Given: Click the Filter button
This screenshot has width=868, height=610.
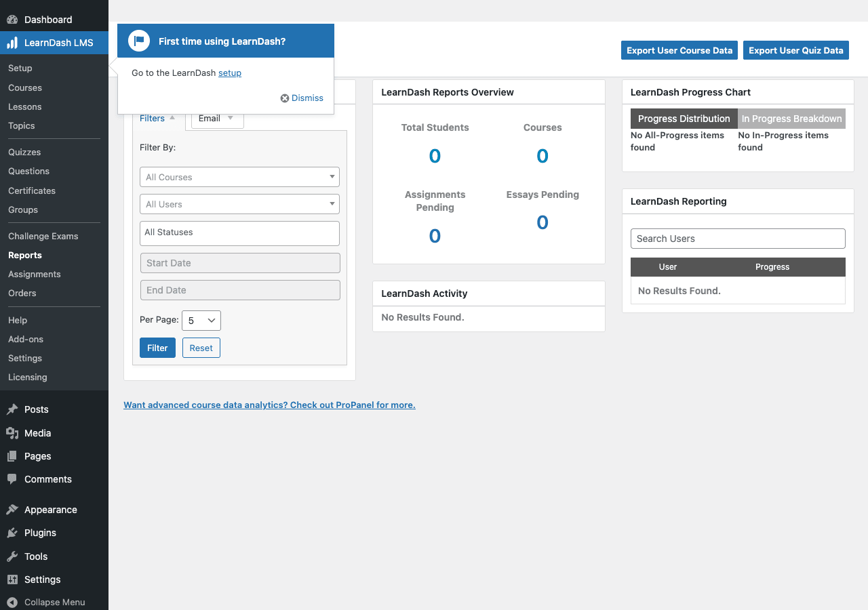Looking at the screenshot, I should (157, 348).
